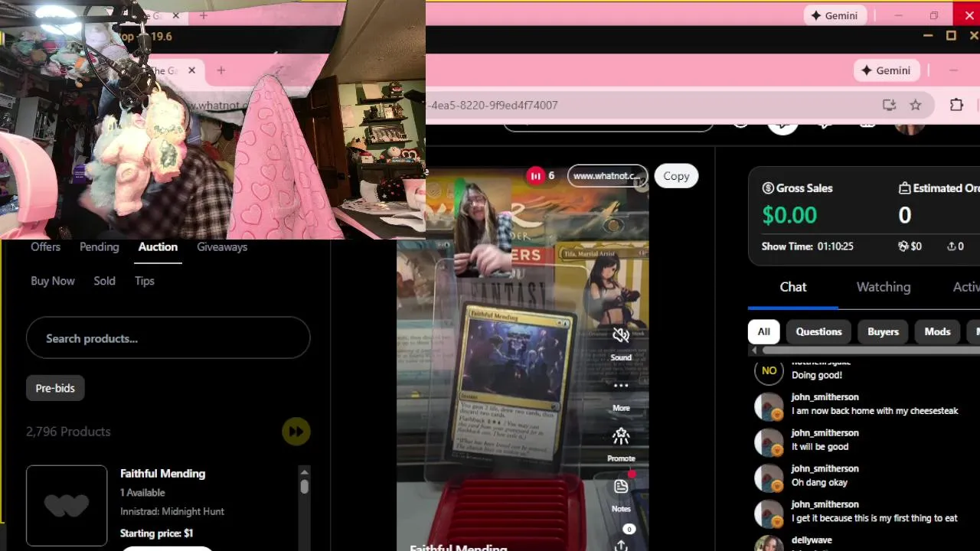Click the Promote icon on the stream
The image size is (980, 551).
pos(621,436)
